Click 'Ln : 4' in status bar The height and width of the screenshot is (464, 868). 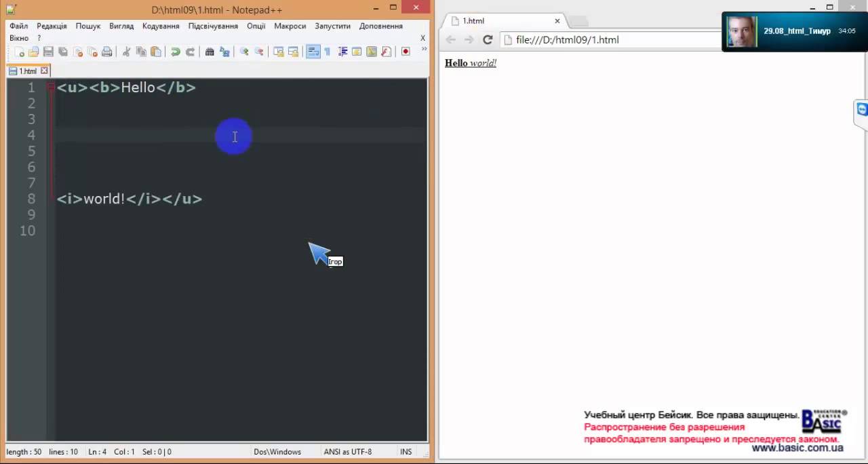tap(97, 452)
